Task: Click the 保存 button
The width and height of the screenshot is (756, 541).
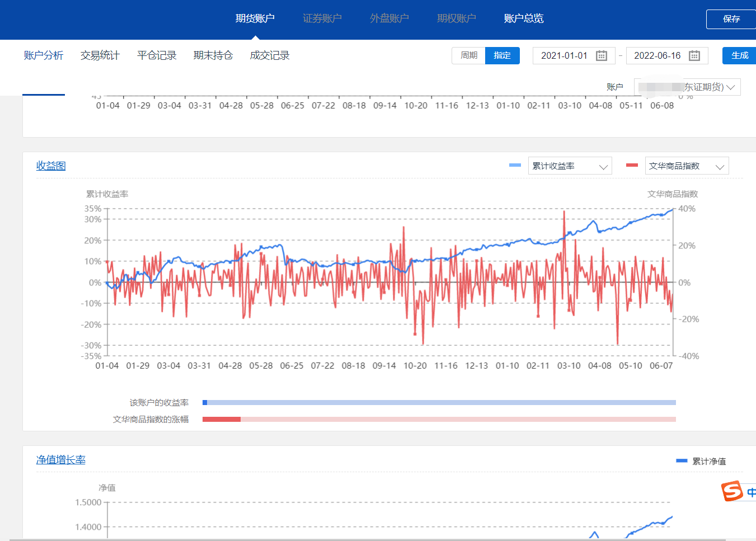Action: 731,19
